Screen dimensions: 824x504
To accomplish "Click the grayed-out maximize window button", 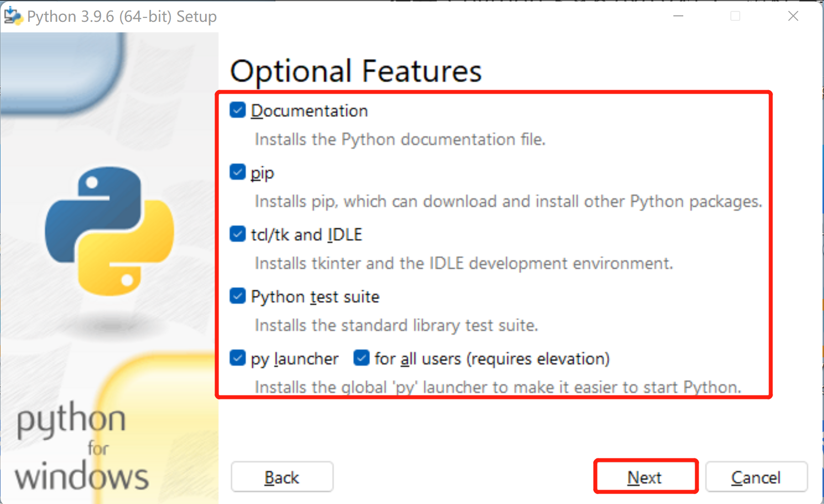I will [x=735, y=16].
